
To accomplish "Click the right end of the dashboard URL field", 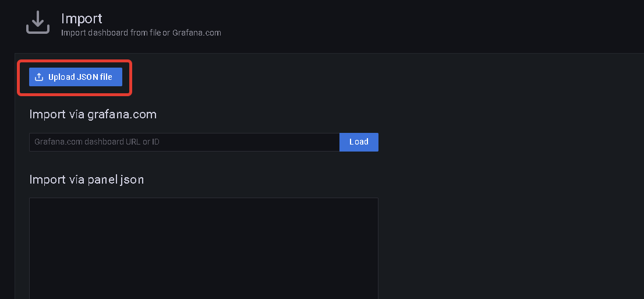I will point(333,142).
